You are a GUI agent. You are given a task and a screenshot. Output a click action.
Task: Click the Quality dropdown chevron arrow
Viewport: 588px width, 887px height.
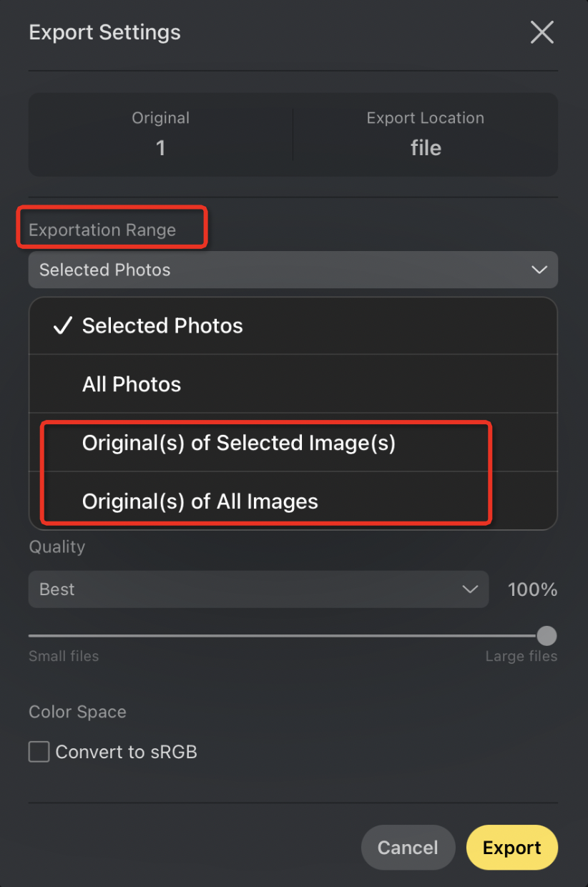point(470,589)
